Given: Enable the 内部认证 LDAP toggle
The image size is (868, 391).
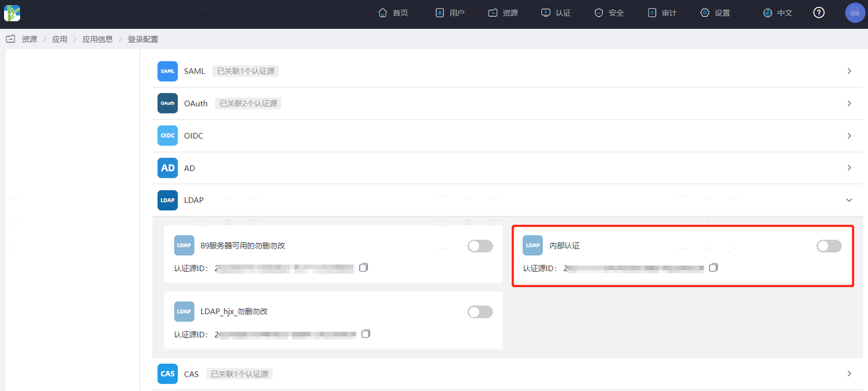Looking at the screenshot, I should click(x=829, y=246).
